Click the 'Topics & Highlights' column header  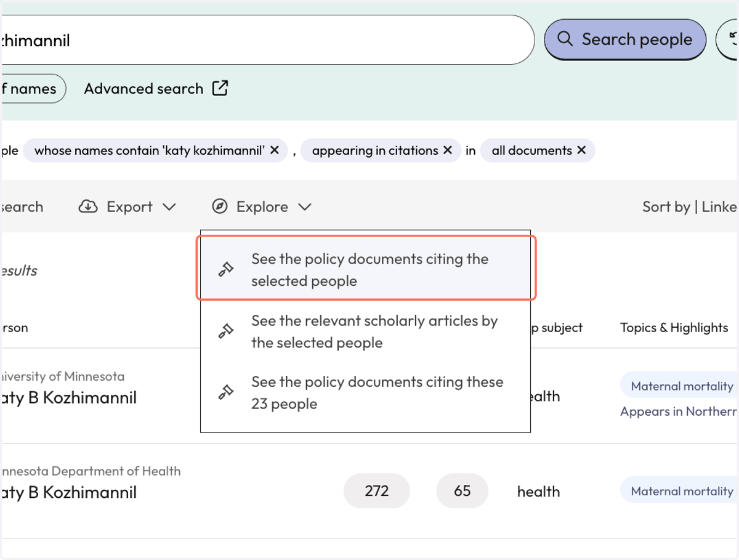coord(674,328)
